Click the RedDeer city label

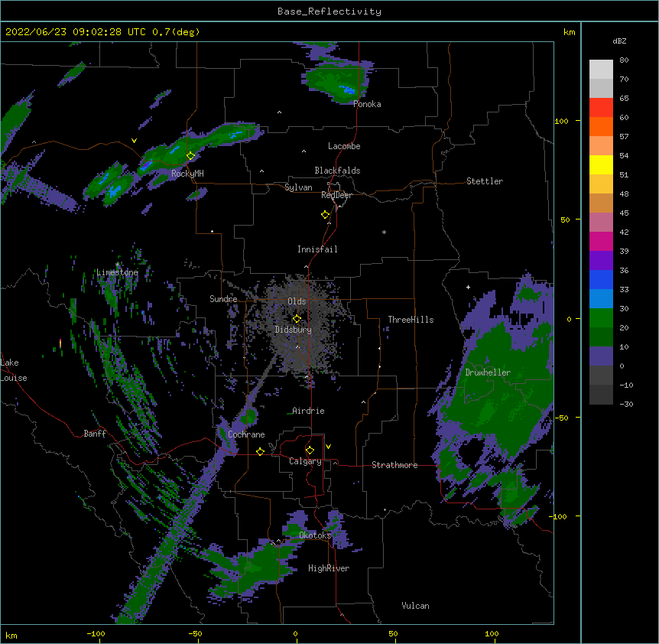(x=336, y=195)
